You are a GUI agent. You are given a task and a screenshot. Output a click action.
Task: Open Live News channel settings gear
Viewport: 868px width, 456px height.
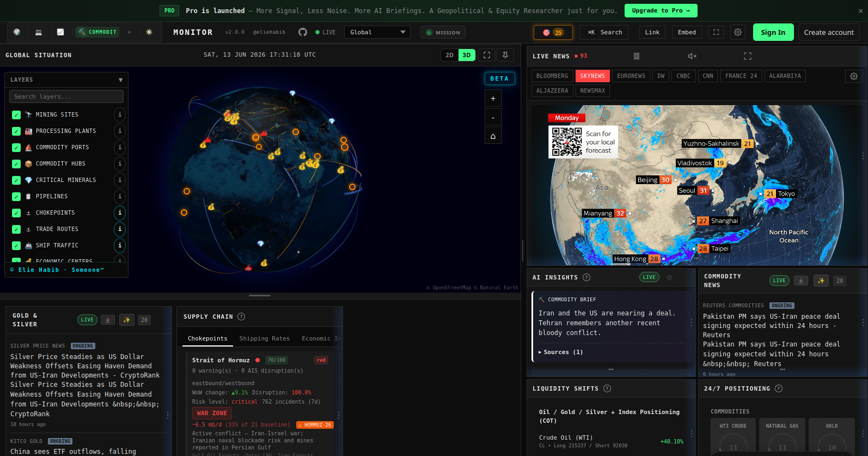point(854,76)
